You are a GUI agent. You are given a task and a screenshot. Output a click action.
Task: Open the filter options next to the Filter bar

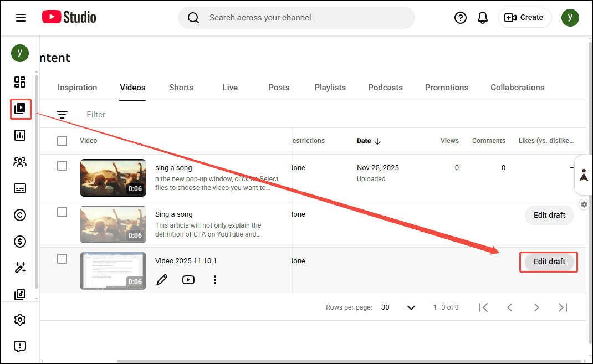[x=62, y=114]
